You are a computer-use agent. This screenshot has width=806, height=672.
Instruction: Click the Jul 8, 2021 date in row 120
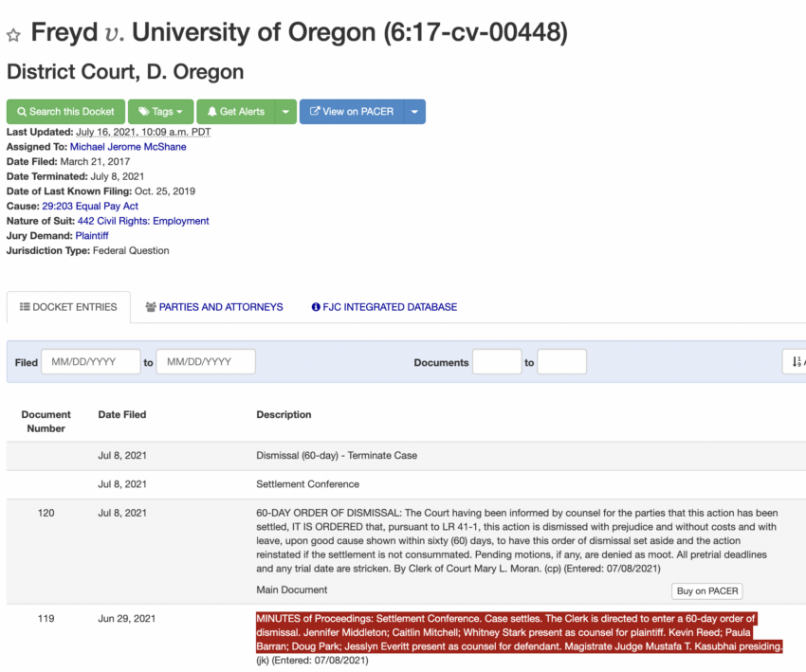click(122, 513)
